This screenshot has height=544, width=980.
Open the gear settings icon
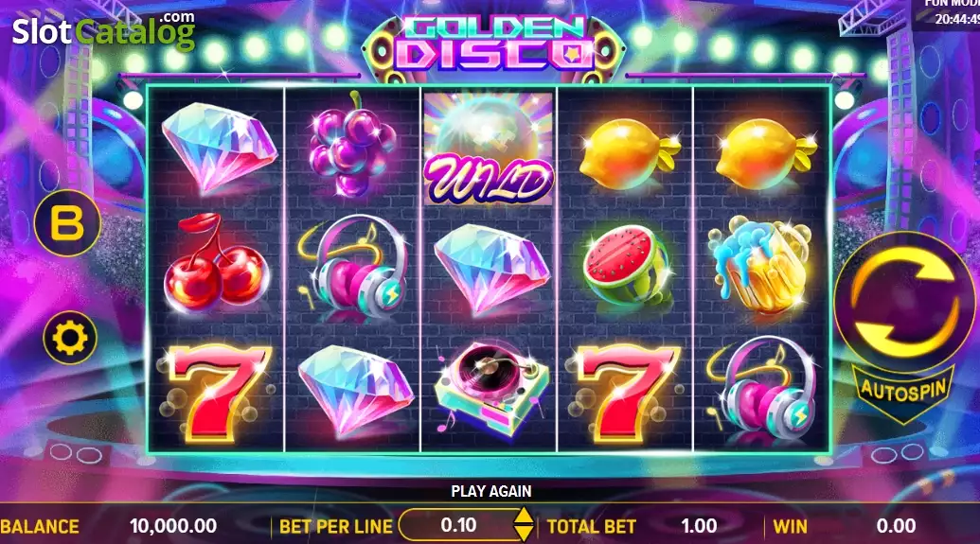coord(70,337)
